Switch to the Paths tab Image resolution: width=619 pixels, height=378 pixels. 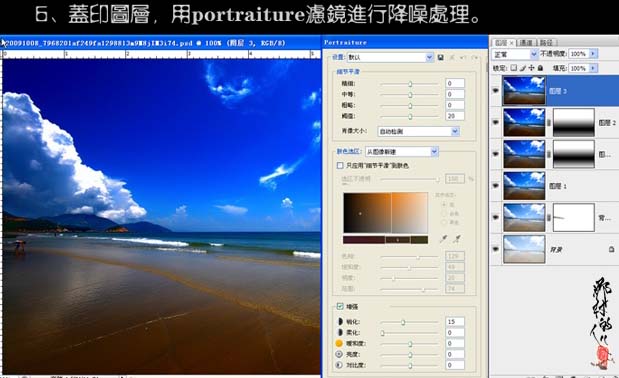pos(546,43)
